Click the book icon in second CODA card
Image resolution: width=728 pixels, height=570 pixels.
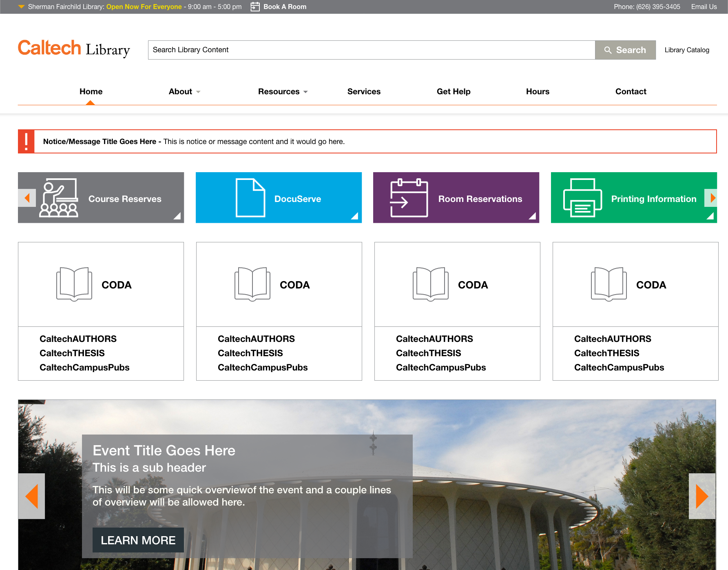[x=252, y=284]
